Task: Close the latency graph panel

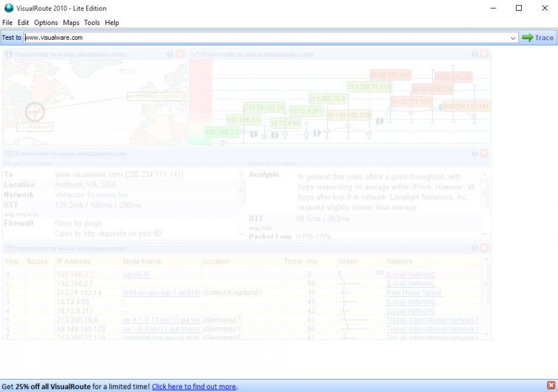Action: [x=484, y=54]
